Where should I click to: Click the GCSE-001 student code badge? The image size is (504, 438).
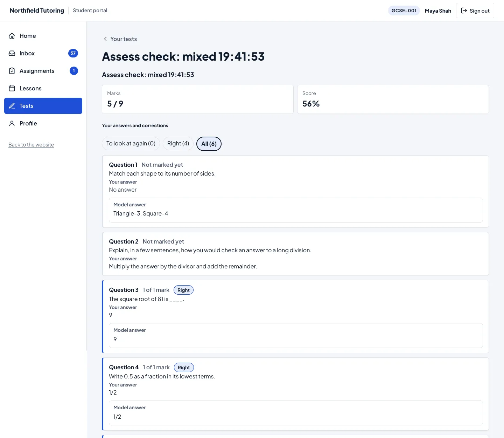(x=404, y=11)
